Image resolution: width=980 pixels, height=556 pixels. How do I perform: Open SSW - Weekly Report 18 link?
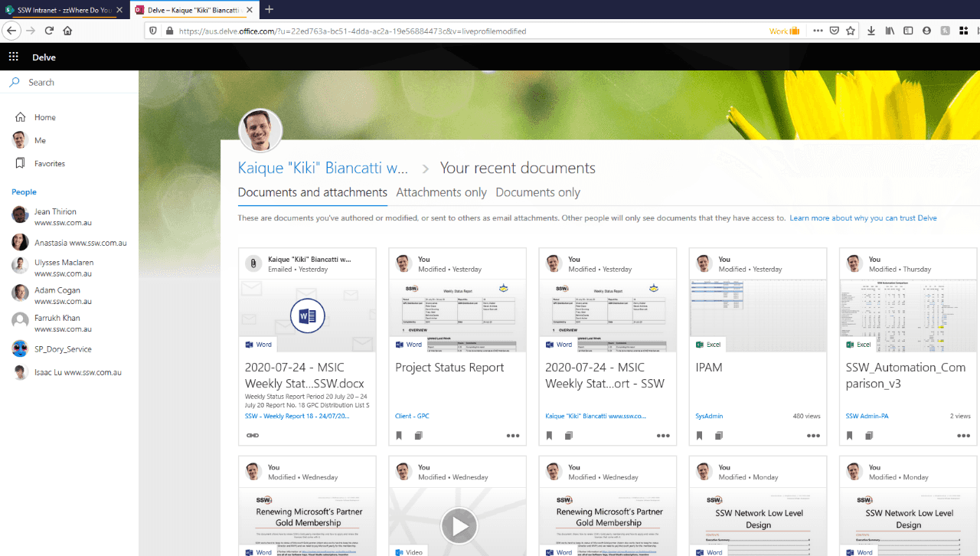click(x=297, y=416)
